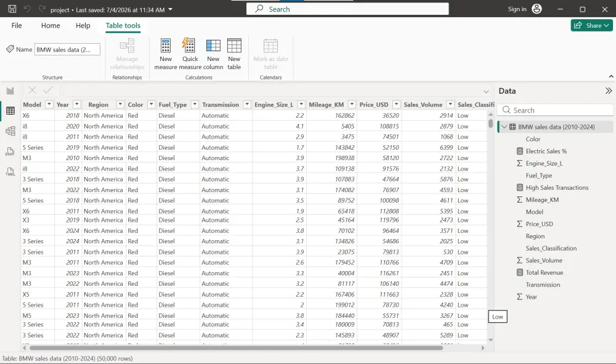
Task: Click the Undo arrow icon
Action: tap(27, 9)
